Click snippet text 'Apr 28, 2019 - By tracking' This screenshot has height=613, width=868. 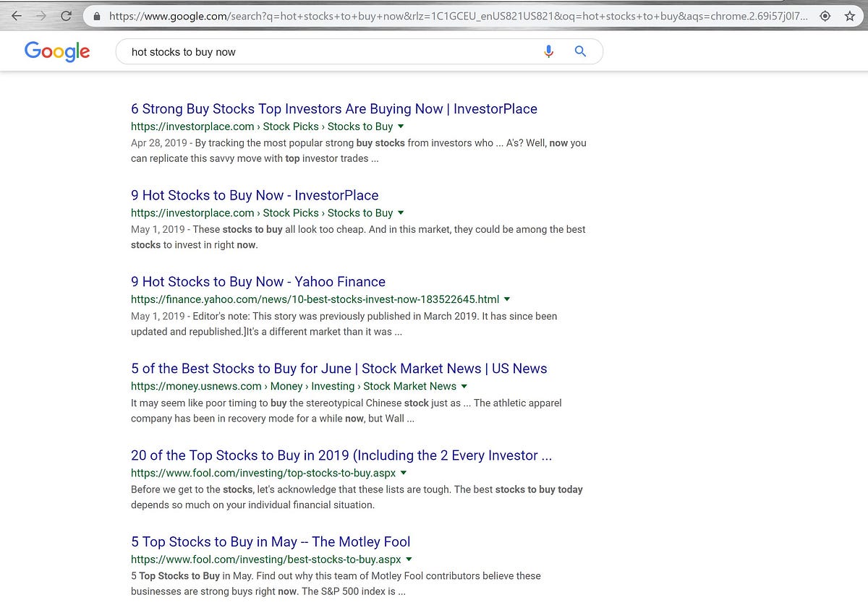[x=359, y=150]
